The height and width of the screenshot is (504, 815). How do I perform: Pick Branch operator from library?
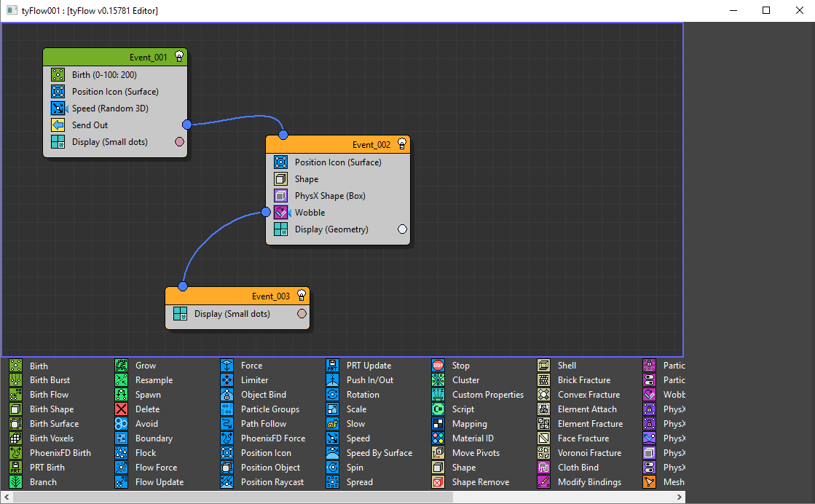33,482
